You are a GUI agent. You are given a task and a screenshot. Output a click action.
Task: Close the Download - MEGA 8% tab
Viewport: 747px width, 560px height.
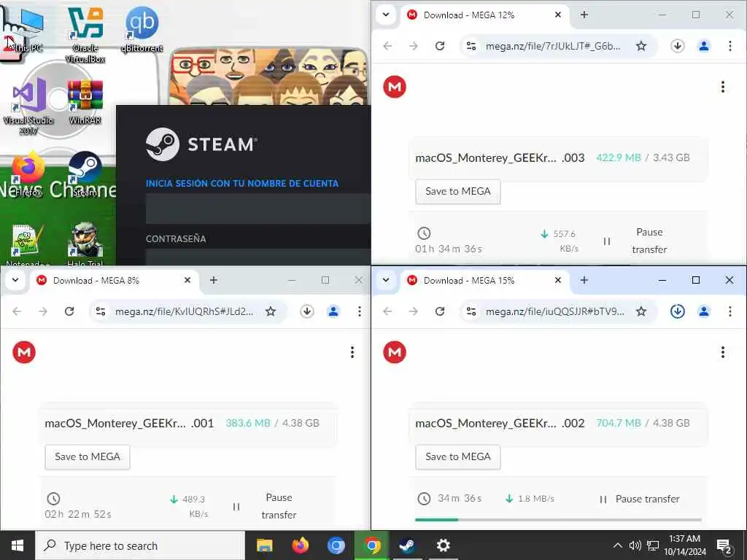tap(187, 280)
